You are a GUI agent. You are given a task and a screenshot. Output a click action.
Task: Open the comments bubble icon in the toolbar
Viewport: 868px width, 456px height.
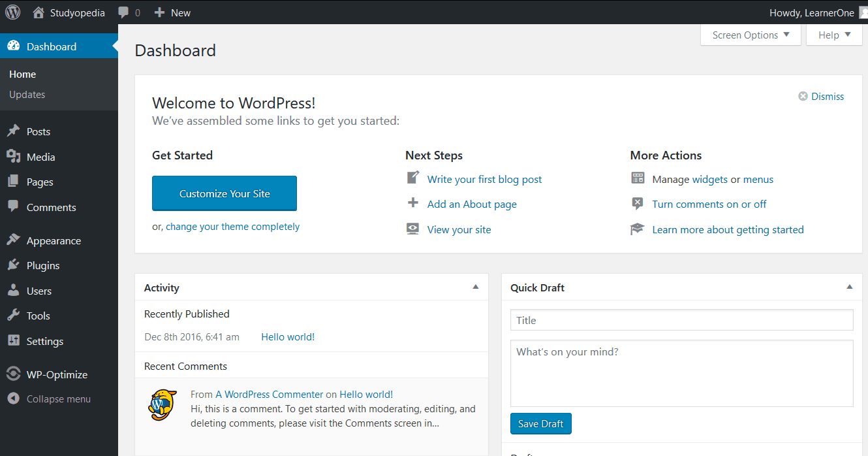(124, 12)
